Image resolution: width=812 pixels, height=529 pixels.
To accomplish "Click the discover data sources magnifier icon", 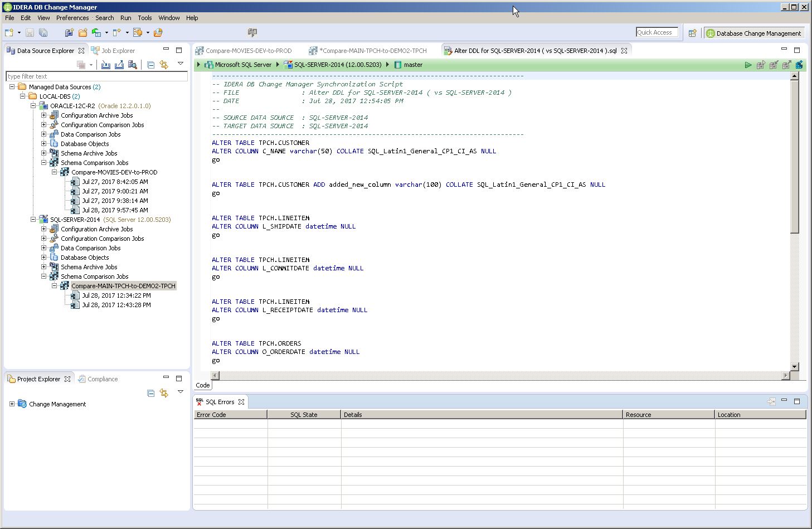I will tap(133, 65).
